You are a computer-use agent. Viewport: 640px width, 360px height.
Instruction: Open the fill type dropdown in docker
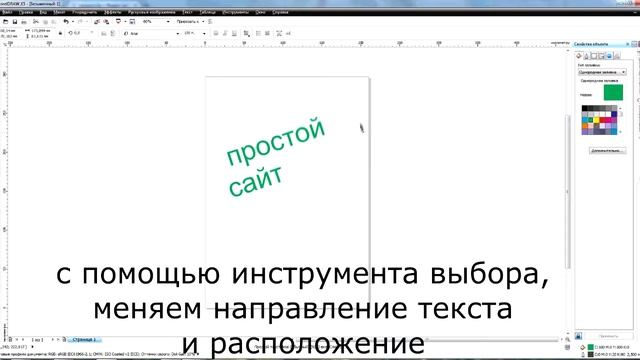602,72
